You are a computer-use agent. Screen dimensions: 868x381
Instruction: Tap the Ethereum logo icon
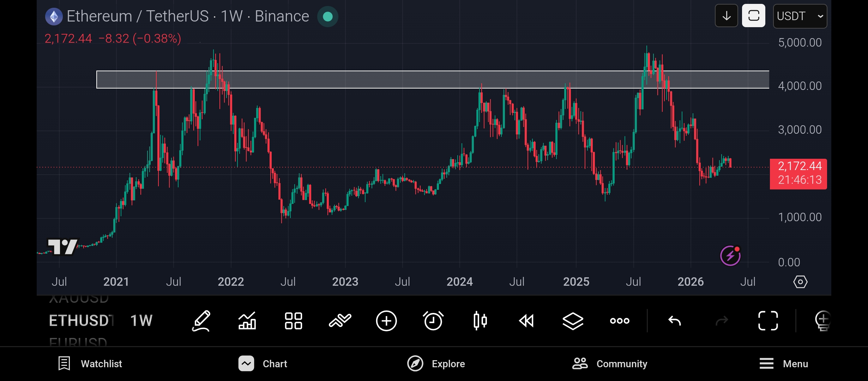54,17
